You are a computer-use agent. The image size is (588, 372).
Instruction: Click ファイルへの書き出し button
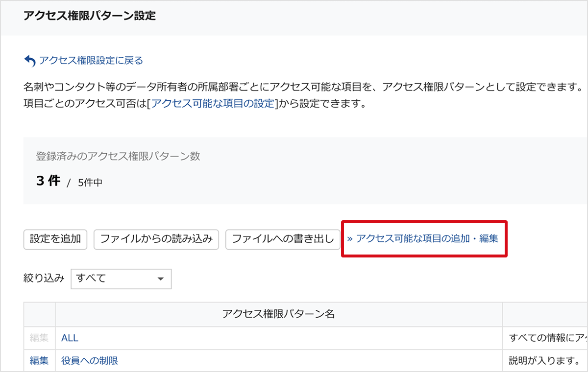coord(283,239)
